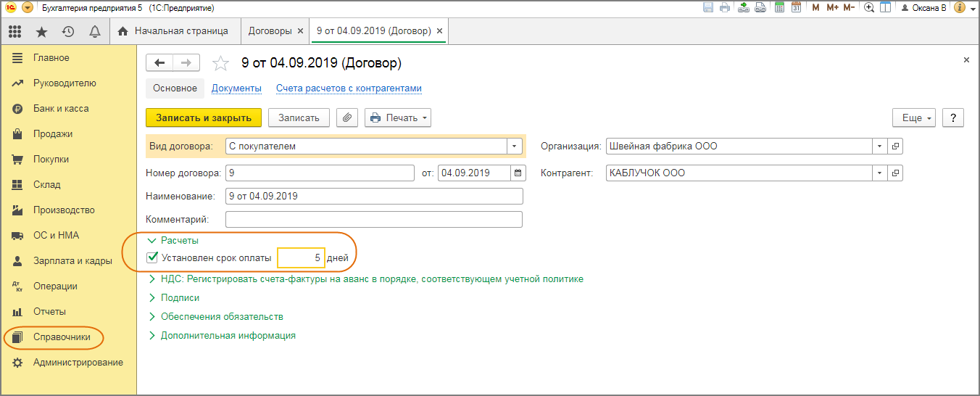
Task: Close the Договоры tab
Action: click(x=300, y=31)
